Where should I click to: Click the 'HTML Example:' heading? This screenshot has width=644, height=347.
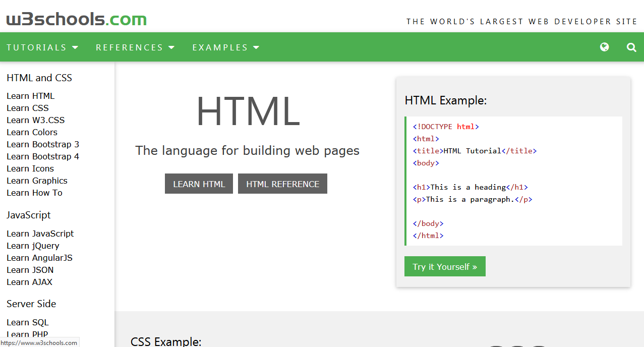click(x=446, y=100)
